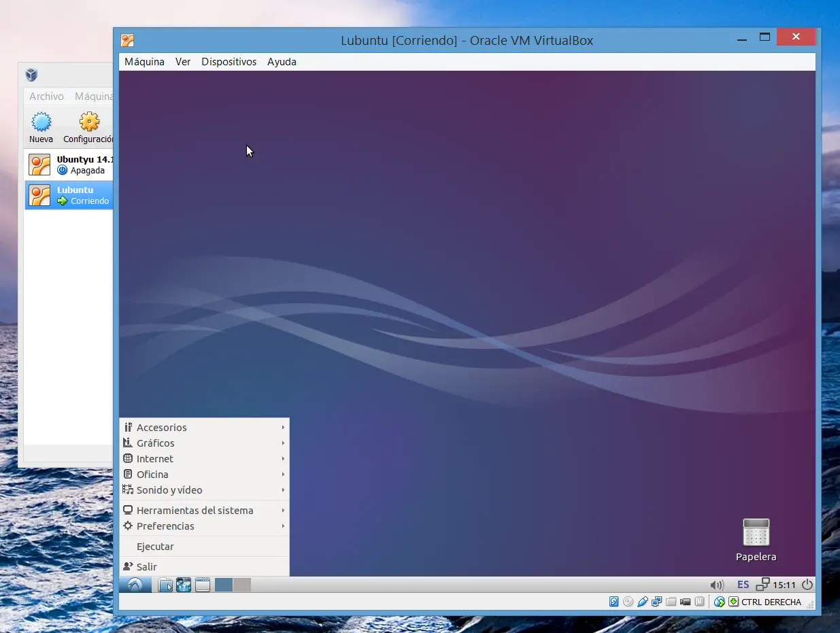Toggle the keyboard capture indicator
The image size is (840, 633).
click(735, 602)
